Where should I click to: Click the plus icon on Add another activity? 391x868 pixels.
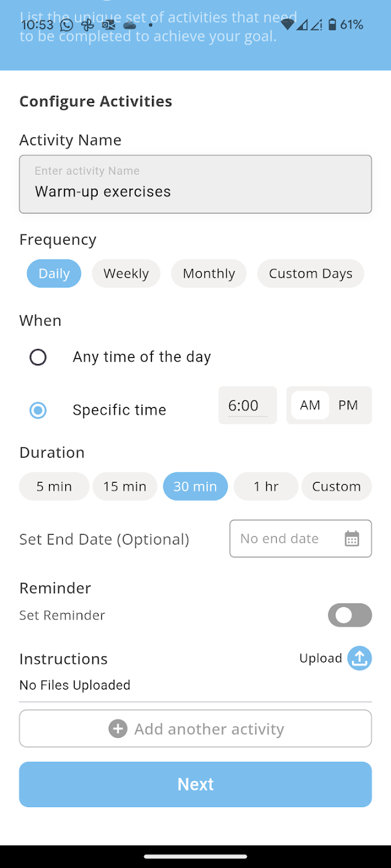point(118,728)
